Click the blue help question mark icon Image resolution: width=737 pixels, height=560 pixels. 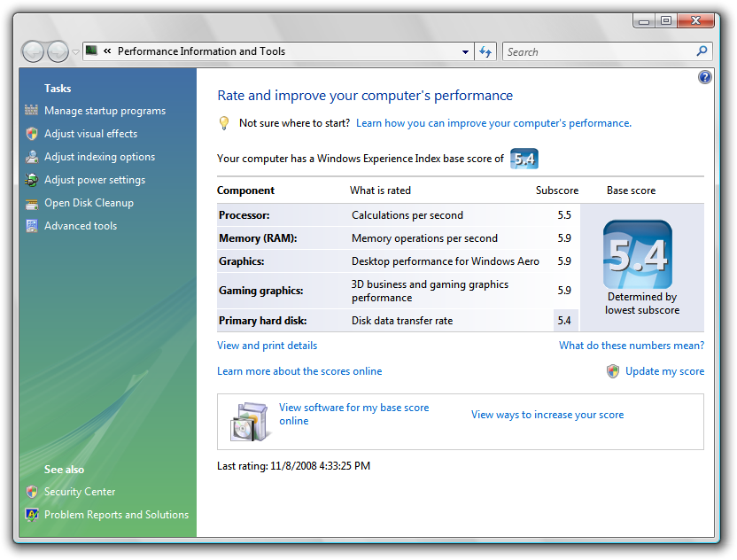pyautogui.click(x=704, y=77)
